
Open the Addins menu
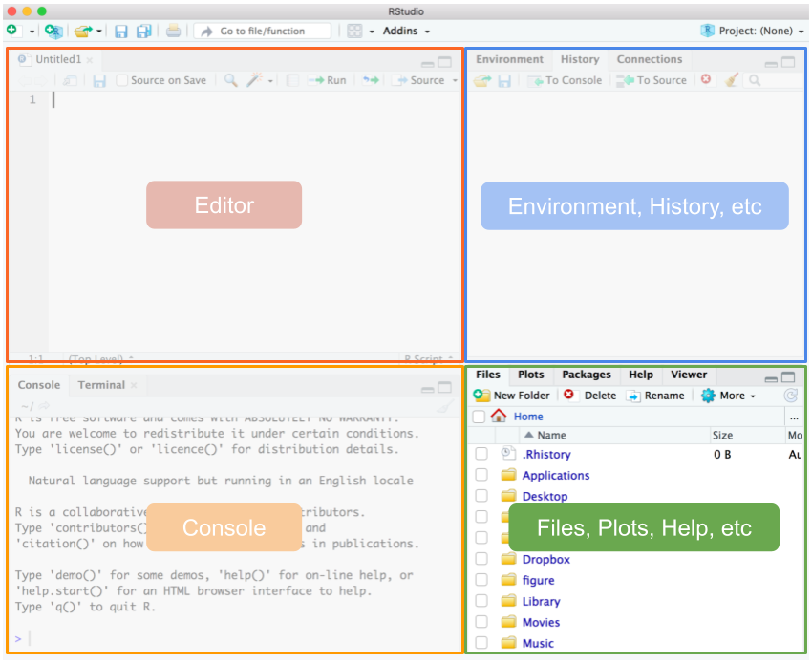click(x=406, y=32)
